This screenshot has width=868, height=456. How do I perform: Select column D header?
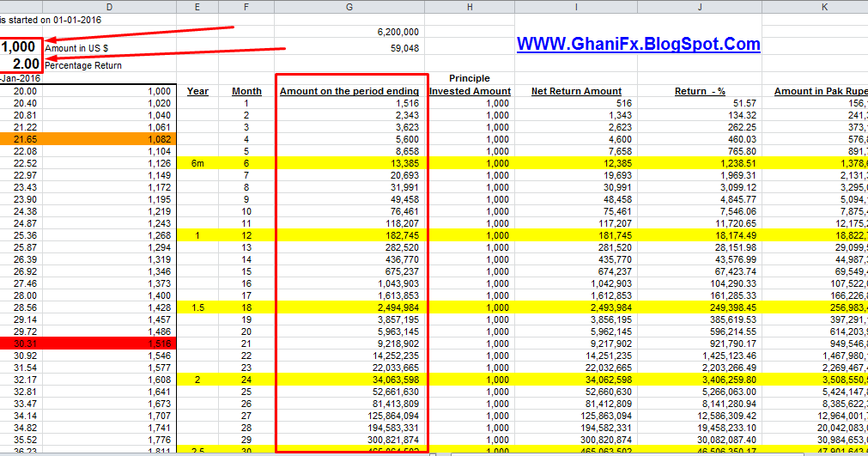(x=110, y=7)
